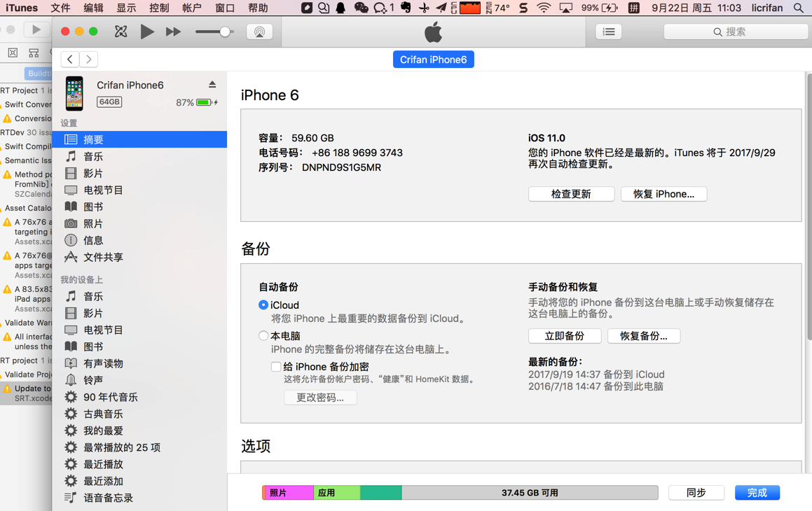Click the 搜索 search field
Image resolution: width=812 pixels, height=511 pixels.
736,32
